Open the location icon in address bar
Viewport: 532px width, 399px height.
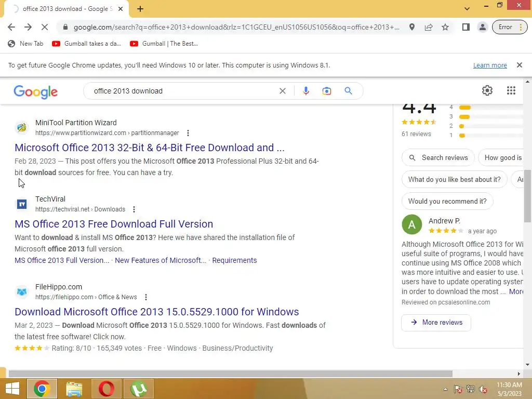(x=412, y=27)
